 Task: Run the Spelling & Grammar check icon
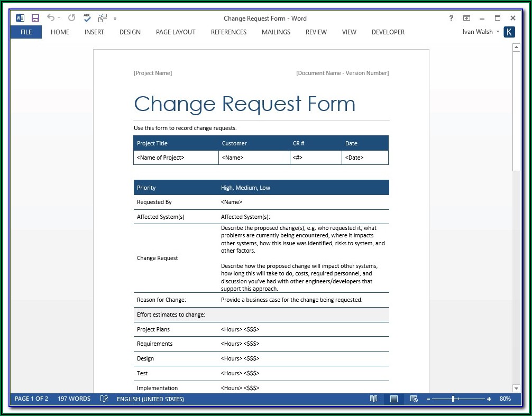[87, 18]
